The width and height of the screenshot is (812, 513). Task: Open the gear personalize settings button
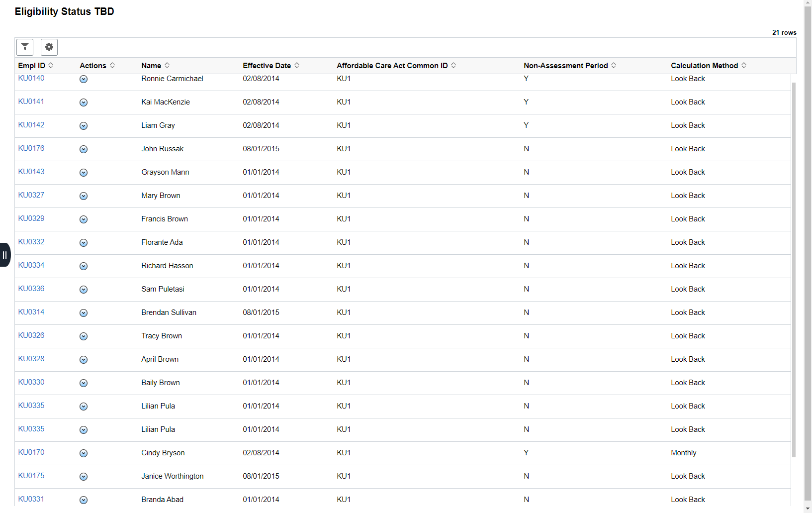(x=49, y=47)
